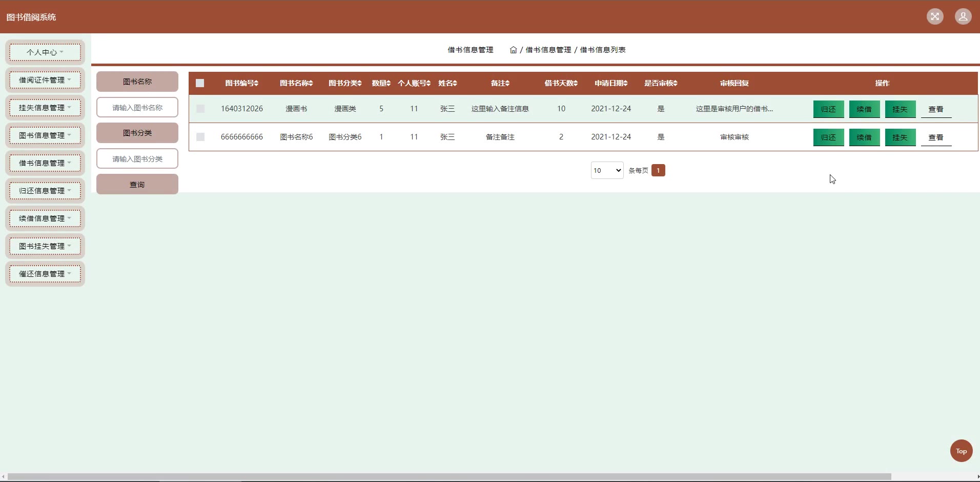The width and height of the screenshot is (980, 482).
Task: Click the home icon in breadcrumb
Action: pyautogui.click(x=513, y=50)
